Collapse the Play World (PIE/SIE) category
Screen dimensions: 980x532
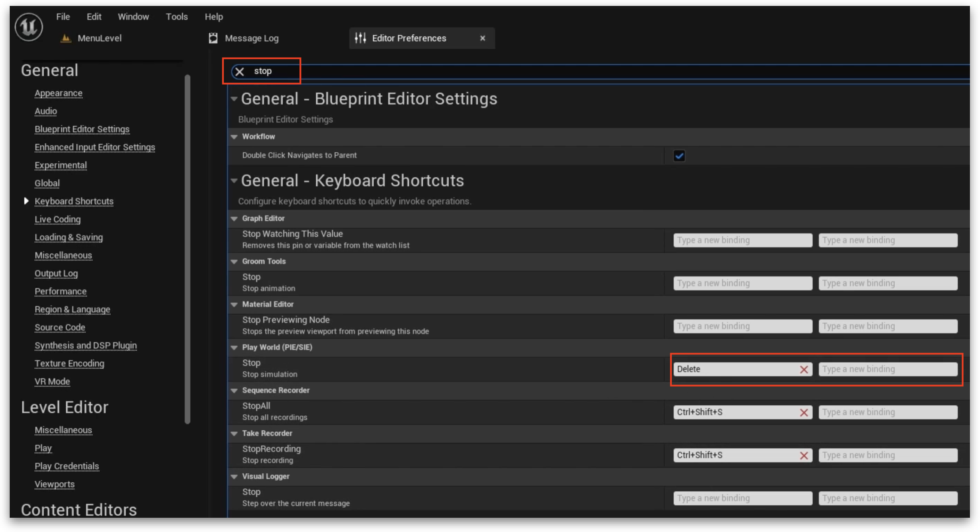[x=234, y=347]
